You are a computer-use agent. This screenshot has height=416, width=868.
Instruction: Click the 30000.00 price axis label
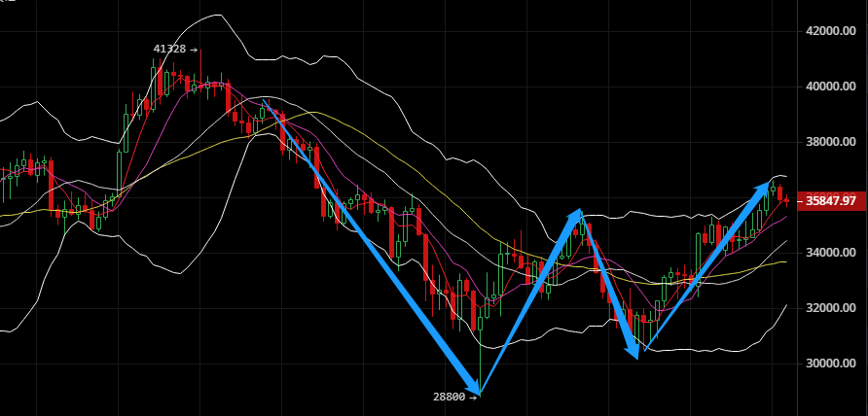point(830,364)
